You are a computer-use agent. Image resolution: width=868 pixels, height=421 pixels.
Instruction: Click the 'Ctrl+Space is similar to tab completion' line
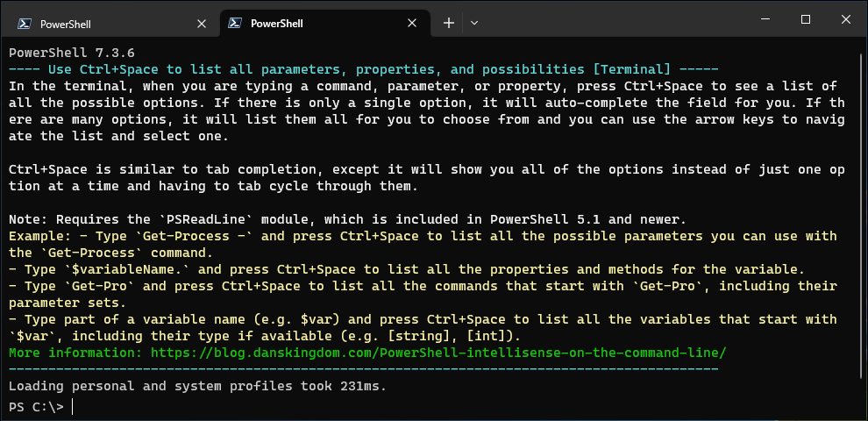(426, 169)
